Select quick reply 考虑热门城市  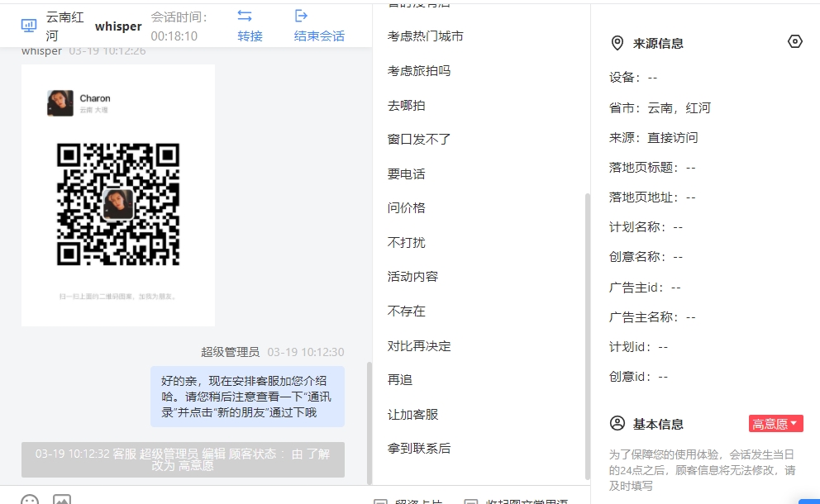coord(425,36)
